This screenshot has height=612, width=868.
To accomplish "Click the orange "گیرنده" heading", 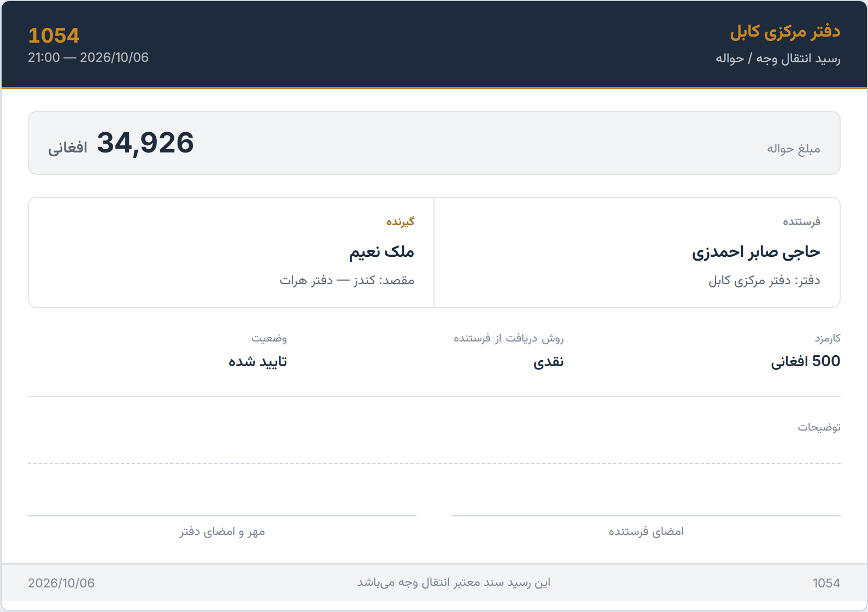I will (400, 221).
